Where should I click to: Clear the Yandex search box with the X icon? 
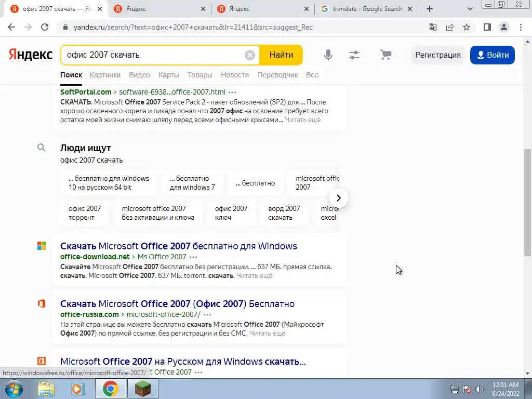point(250,55)
